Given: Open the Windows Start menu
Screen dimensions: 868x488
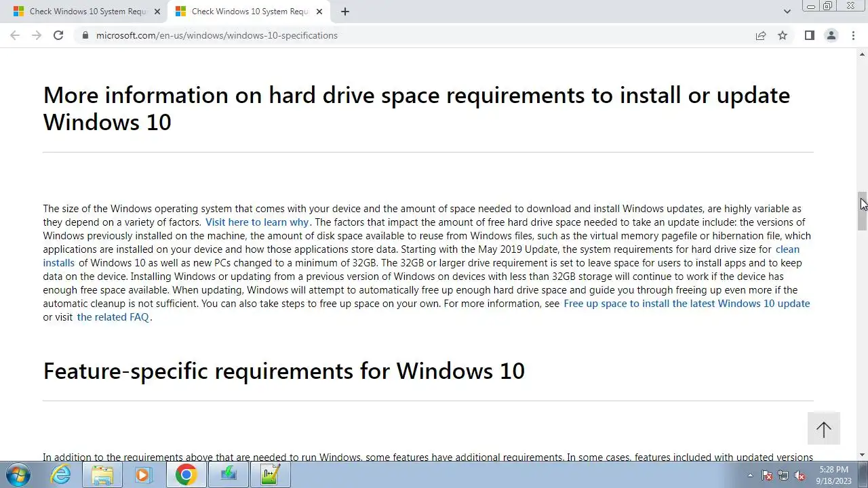Looking at the screenshot, I should coord(18,474).
